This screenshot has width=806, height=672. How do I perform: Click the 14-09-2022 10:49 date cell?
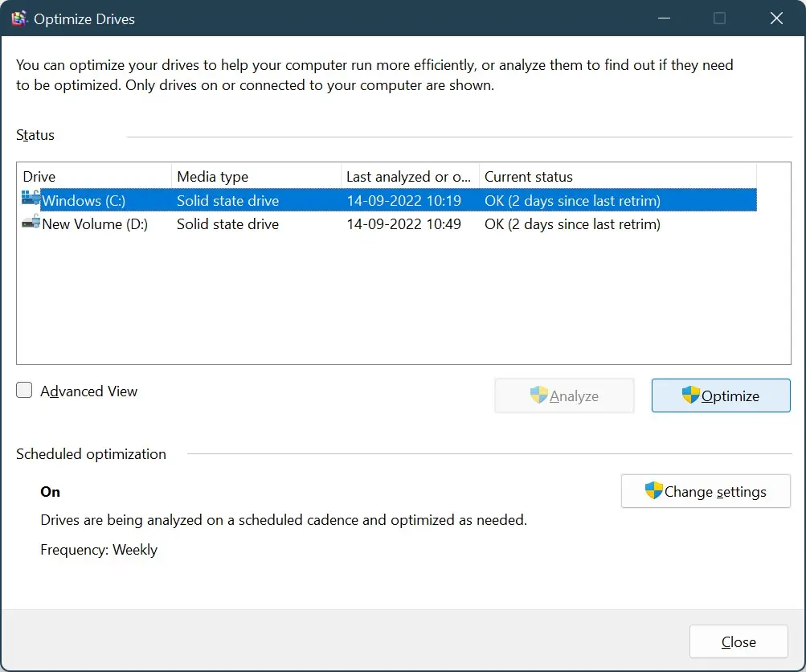[403, 224]
